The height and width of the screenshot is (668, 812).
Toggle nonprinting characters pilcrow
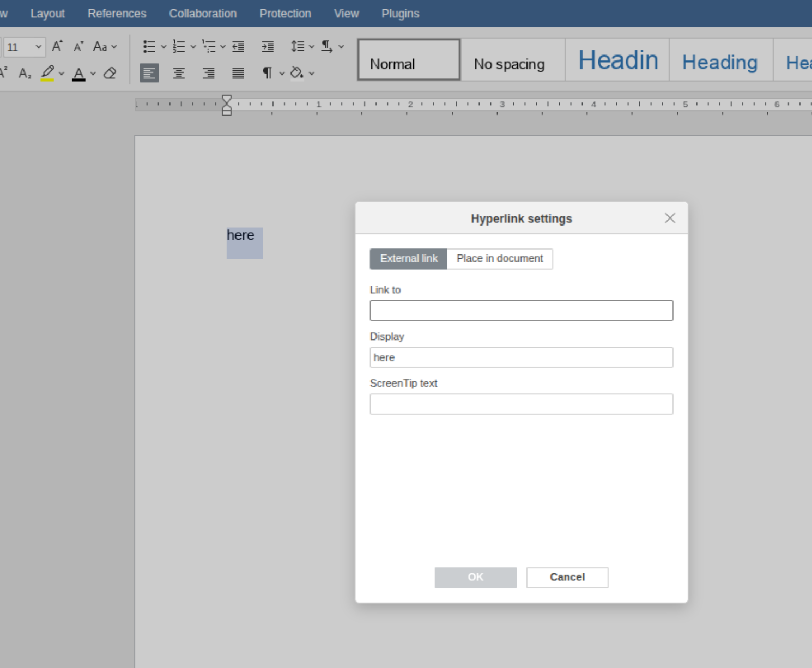click(268, 73)
